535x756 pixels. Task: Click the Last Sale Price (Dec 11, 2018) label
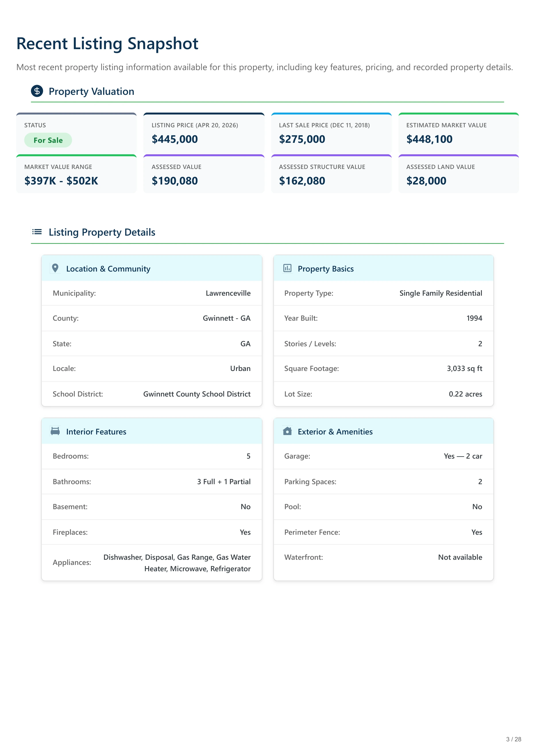click(324, 125)
